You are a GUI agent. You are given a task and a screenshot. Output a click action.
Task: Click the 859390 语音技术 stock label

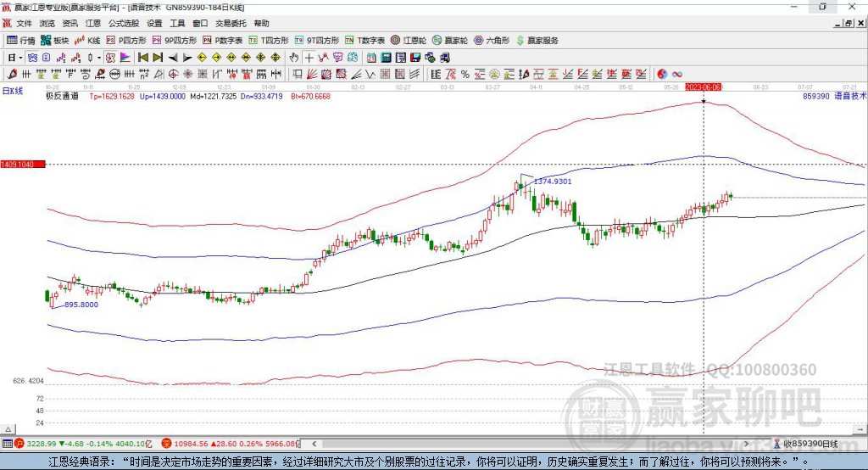click(834, 96)
